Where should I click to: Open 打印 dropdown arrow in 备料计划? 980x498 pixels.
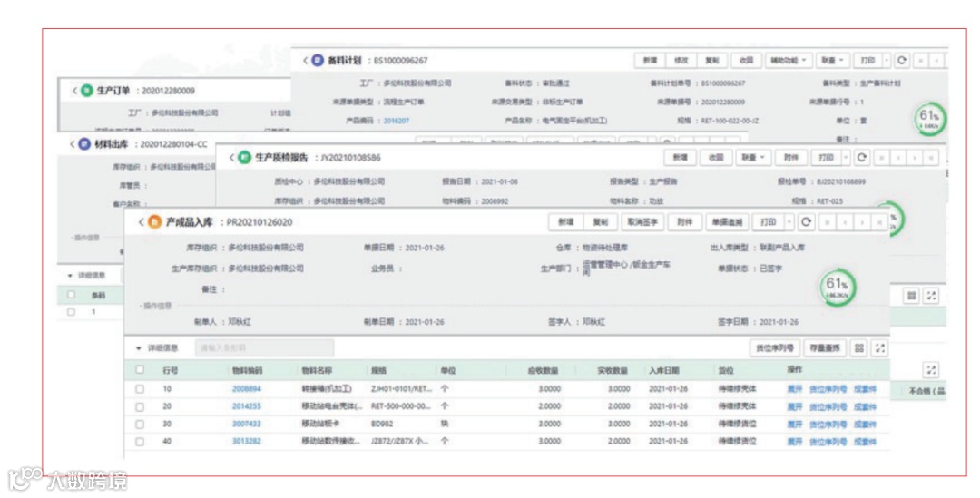[887, 60]
